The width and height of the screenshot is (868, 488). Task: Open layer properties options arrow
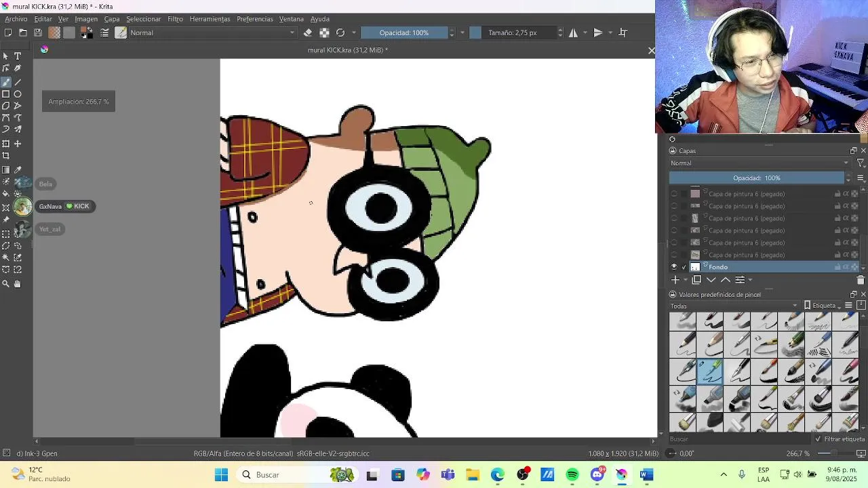tap(750, 280)
